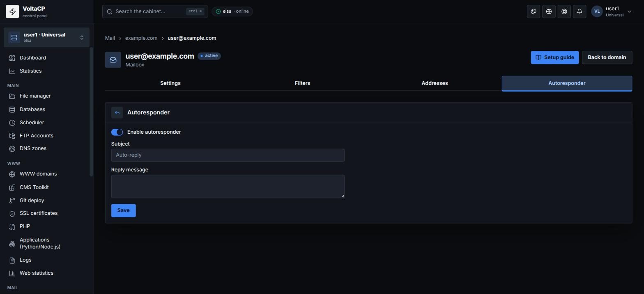Open Logs in the sidebar

click(46, 260)
